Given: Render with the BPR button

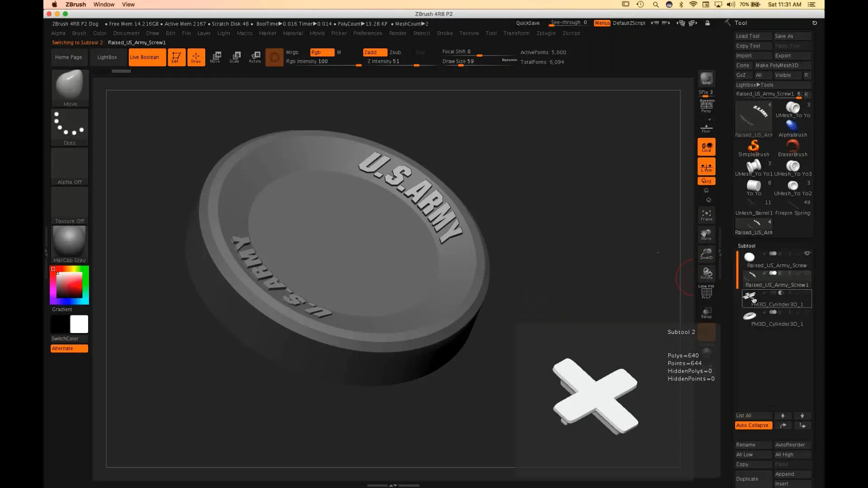Looking at the screenshot, I should click(x=706, y=79).
